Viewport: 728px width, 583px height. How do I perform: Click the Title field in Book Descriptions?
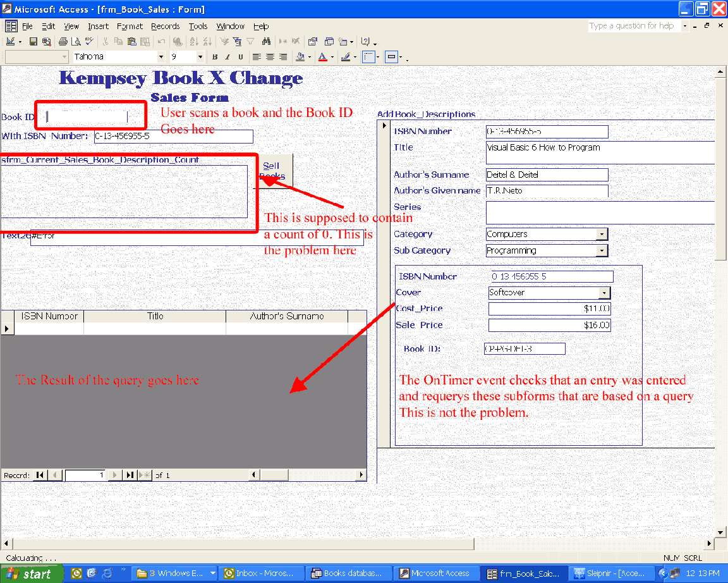point(600,152)
